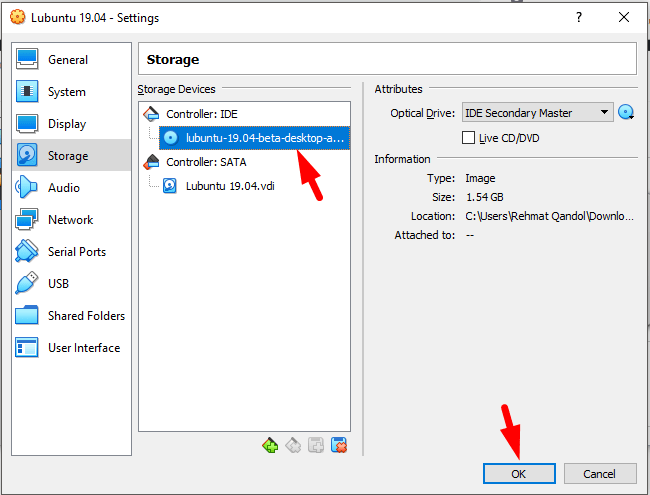Click the add new storage controller icon
The image size is (650, 495).
pyautogui.click(x=269, y=445)
